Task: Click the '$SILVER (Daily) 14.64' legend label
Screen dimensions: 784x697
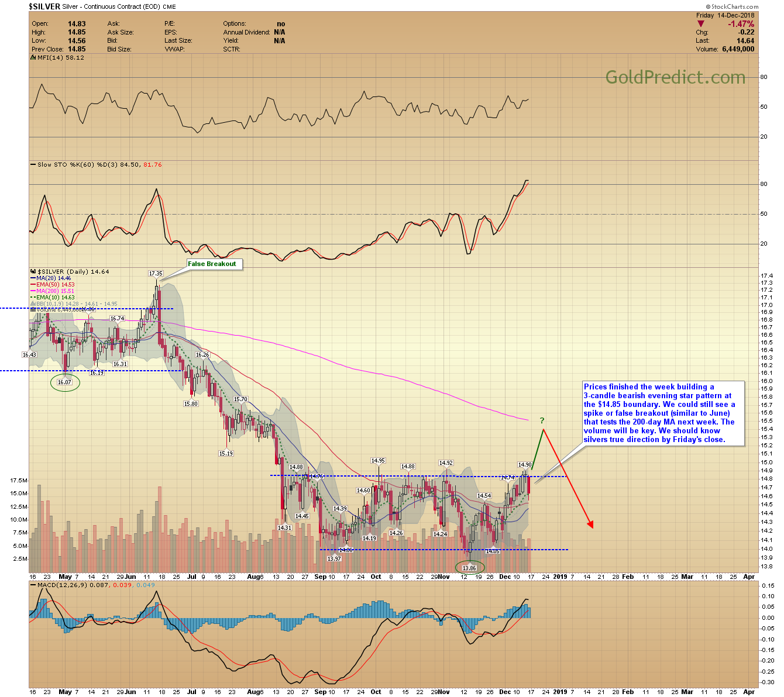Action: point(73,272)
